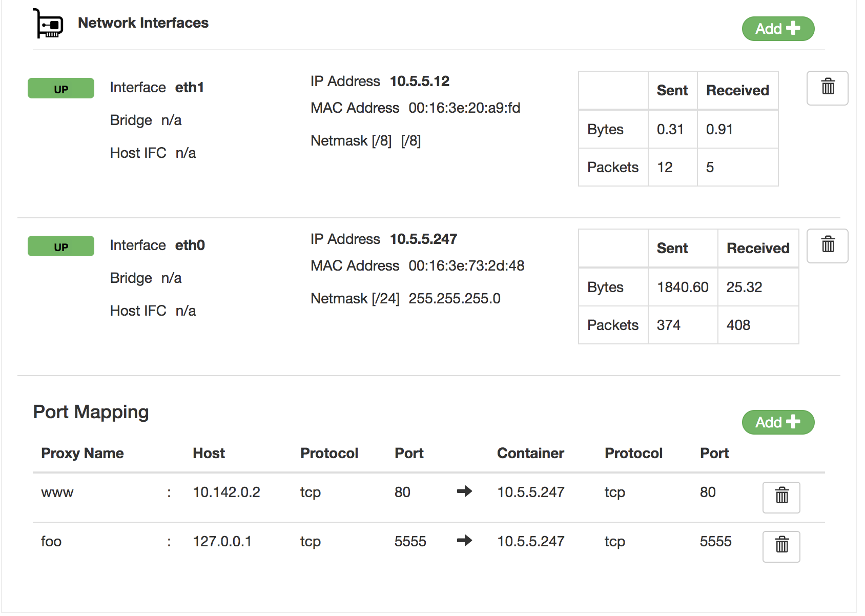Delete the eth0 interface using its trash icon
The height and width of the screenshot is (616, 865).
[x=827, y=246]
